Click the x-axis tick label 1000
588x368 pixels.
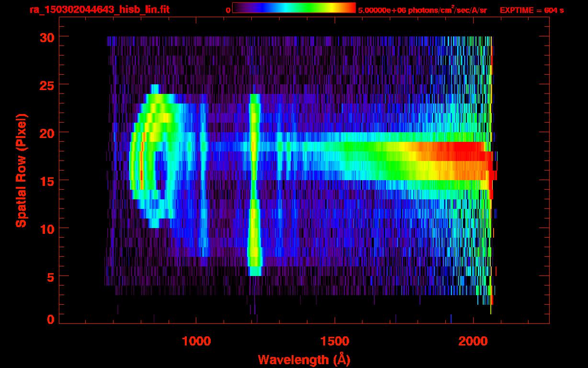tap(196, 341)
